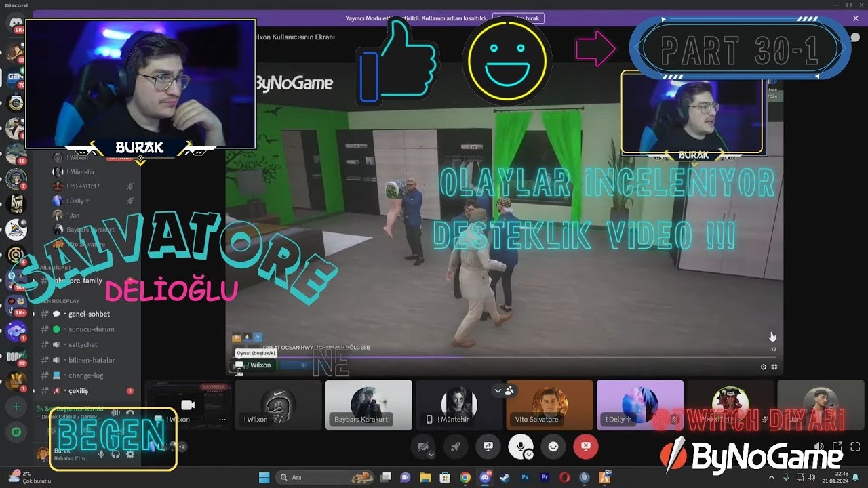868x488 pixels.
Task: Start an activity with rocket icon
Action: (455, 447)
